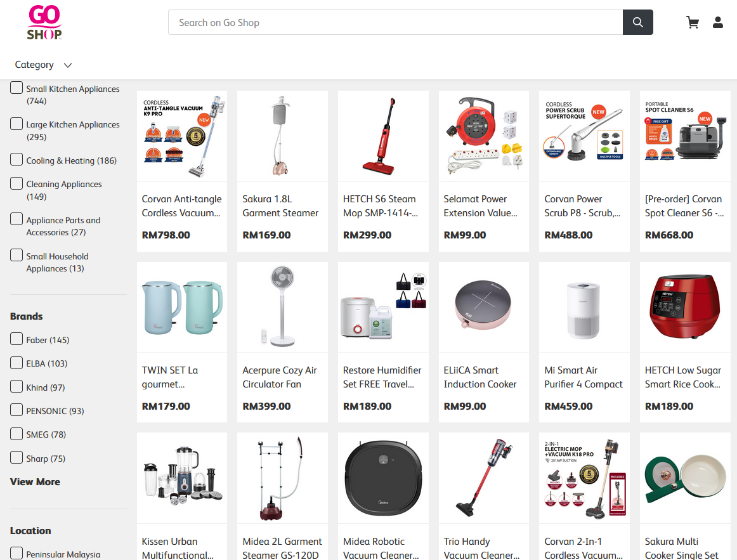The height and width of the screenshot is (560, 737).
Task: Select the ELiiCA Smart Induction Cooker image
Action: (x=483, y=307)
